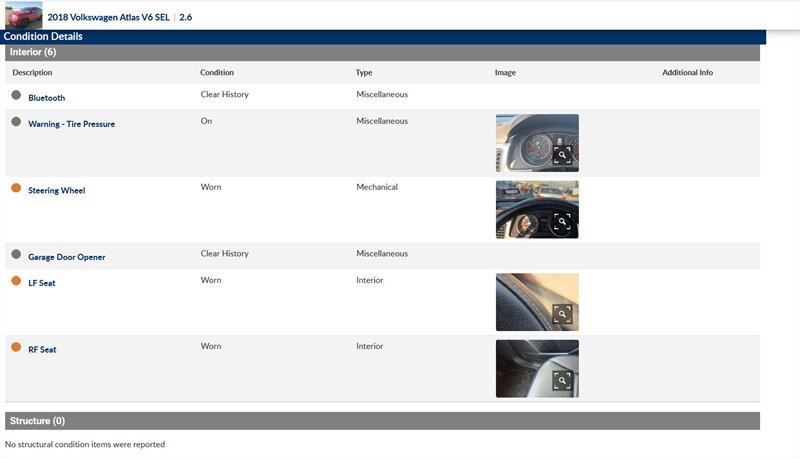
Task: Click the red vehicle thumbnail in header
Action: pos(23,15)
